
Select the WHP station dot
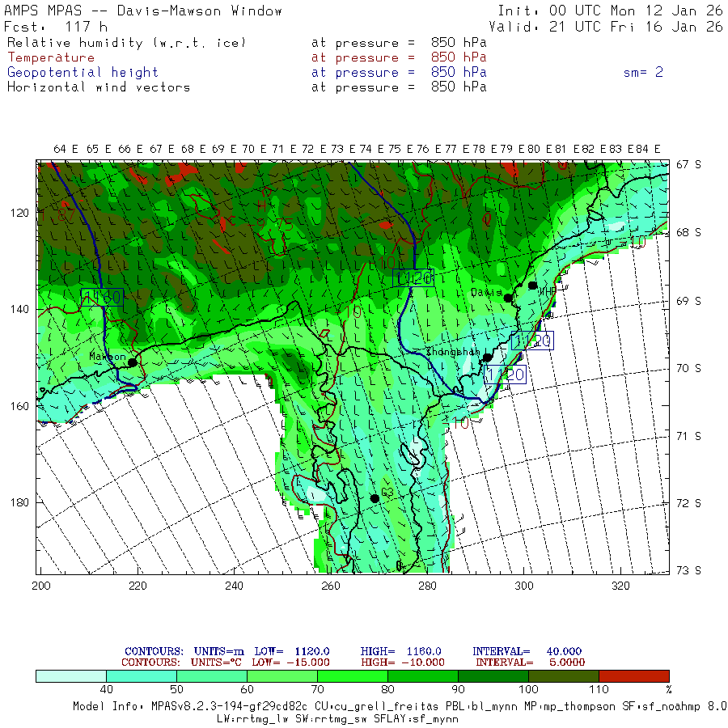[x=532, y=285]
